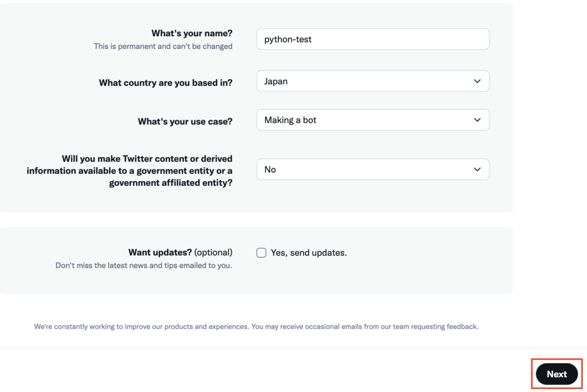
Task: Click the 'What country are you based in?' label
Action: point(166,83)
